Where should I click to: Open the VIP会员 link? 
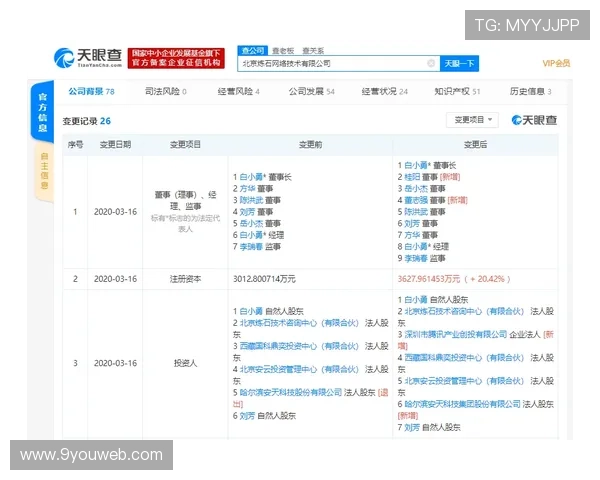(x=556, y=64)
